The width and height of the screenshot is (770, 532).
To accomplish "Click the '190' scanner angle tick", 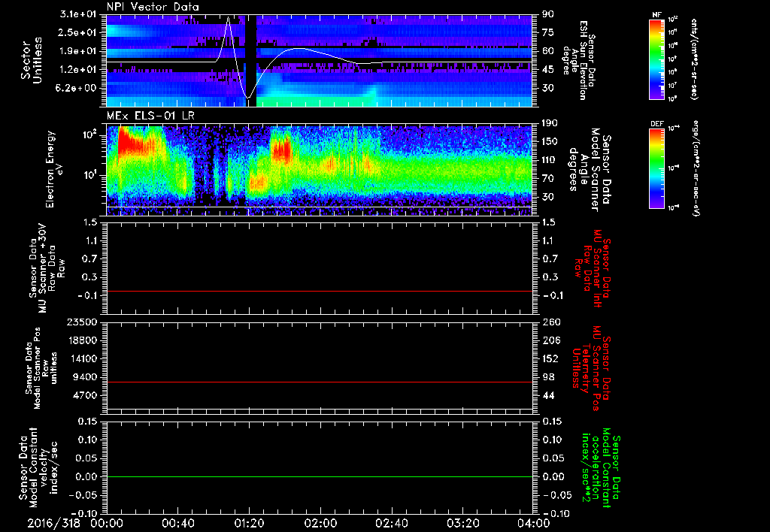I will point(550,123).
